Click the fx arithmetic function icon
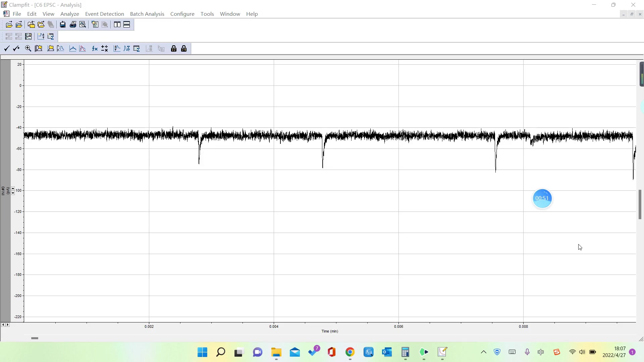Image resolution: width=644 pixels, height=362 pixels. pos(95,49)
